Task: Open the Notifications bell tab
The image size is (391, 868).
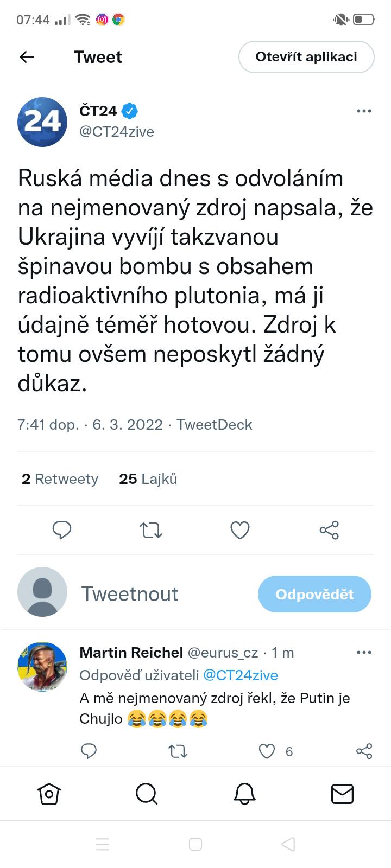Action: [x=244, y=794]
